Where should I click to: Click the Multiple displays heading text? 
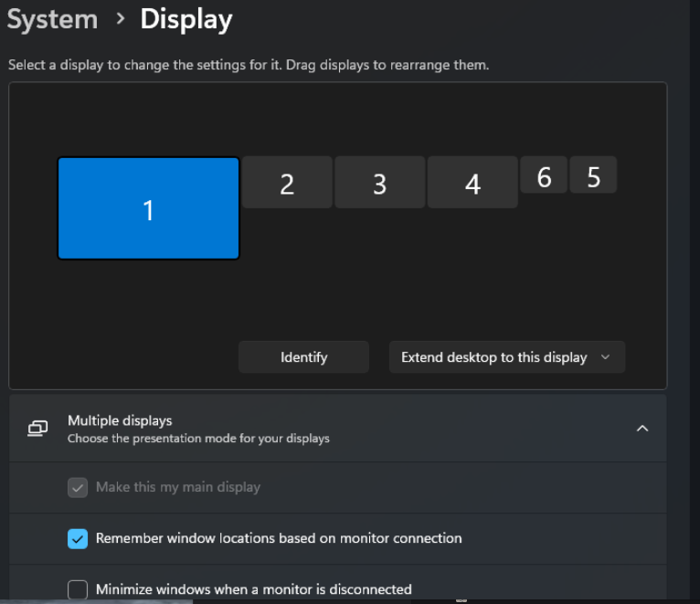tap(120, 420)
